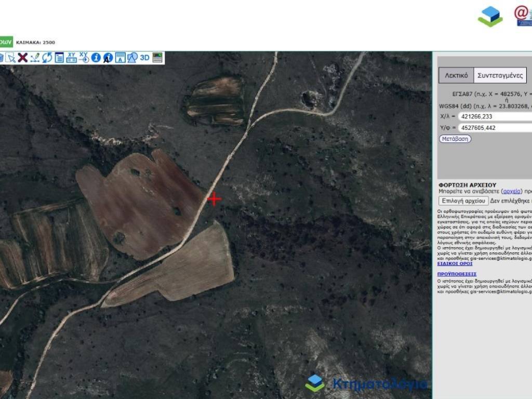Switch to the Συντεταγμένες tab
Screen dimensions: 532x399
tap(500, 75)
